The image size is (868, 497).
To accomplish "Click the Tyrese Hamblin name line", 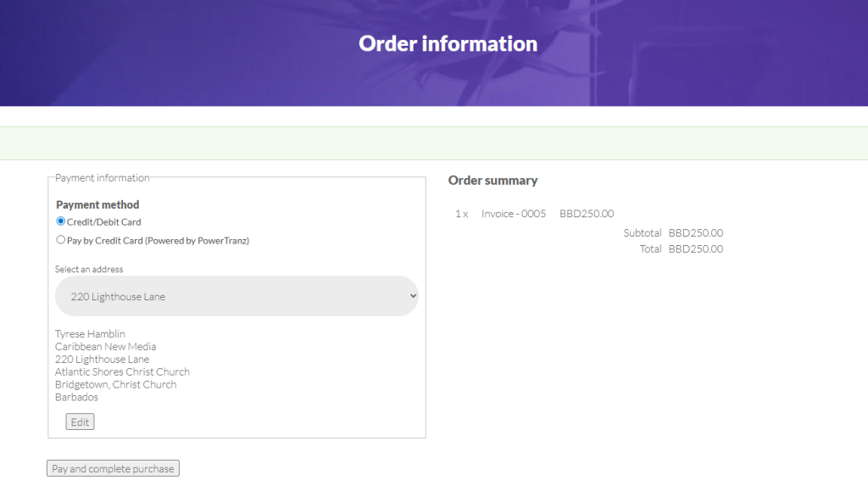I will pyautogui.click(x=90, y=334).
